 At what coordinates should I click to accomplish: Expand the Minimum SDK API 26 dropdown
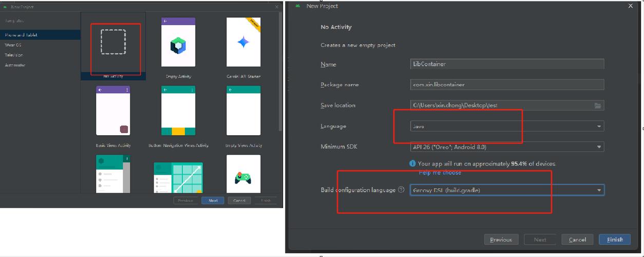click(x=507, y=147)
